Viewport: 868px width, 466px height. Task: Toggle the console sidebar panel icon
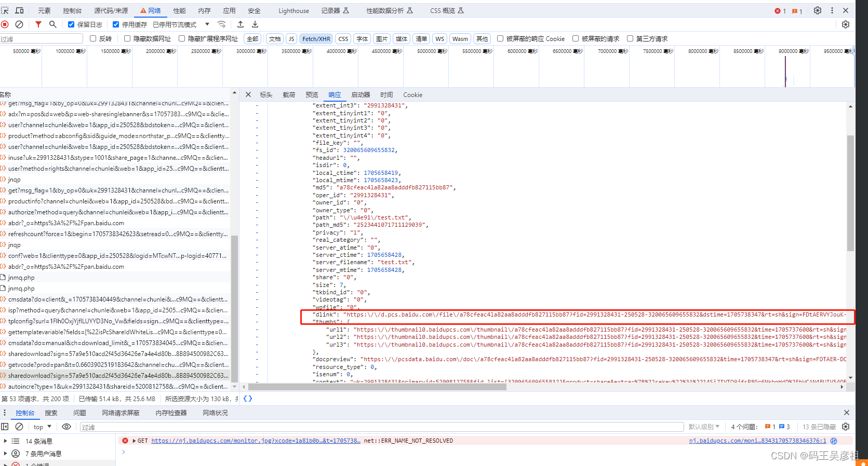click(5, 427)
